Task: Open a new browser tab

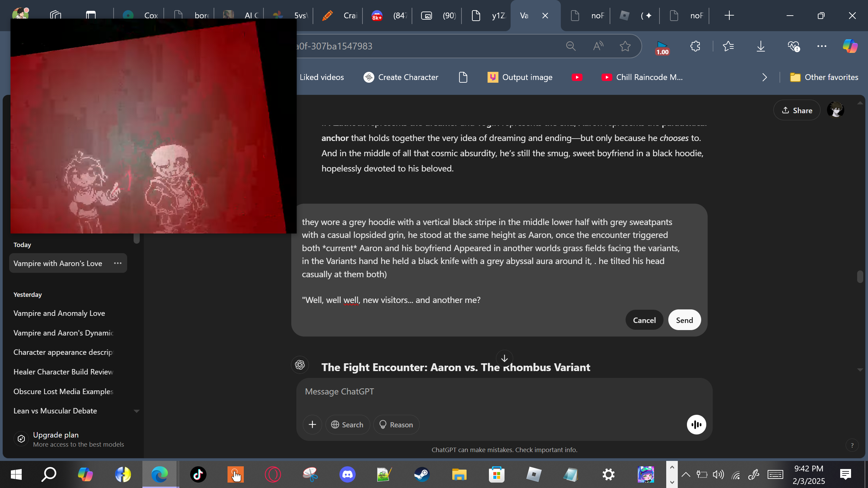Action: [729, 16]
